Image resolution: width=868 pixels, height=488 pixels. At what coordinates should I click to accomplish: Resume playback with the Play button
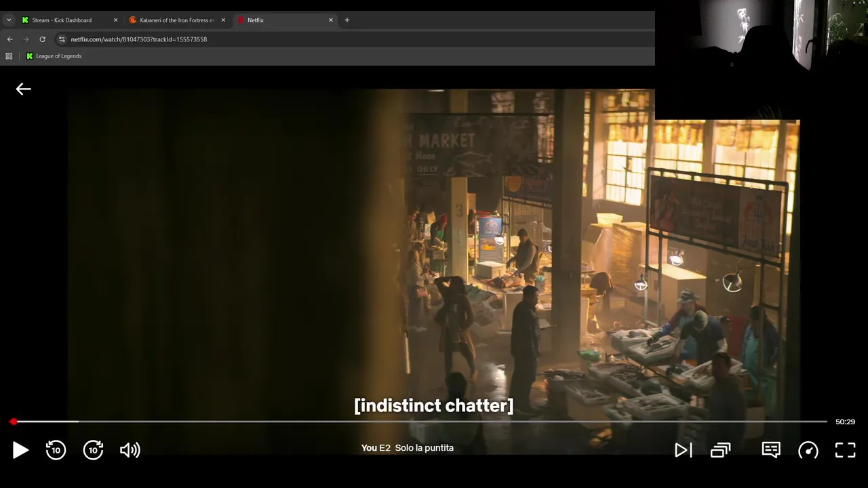pos(20,450)
